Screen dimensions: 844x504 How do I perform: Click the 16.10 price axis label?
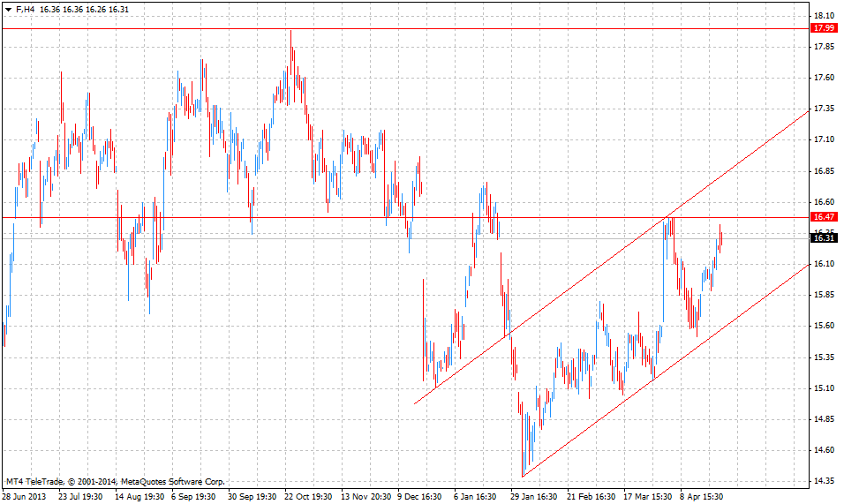[824, 264]
